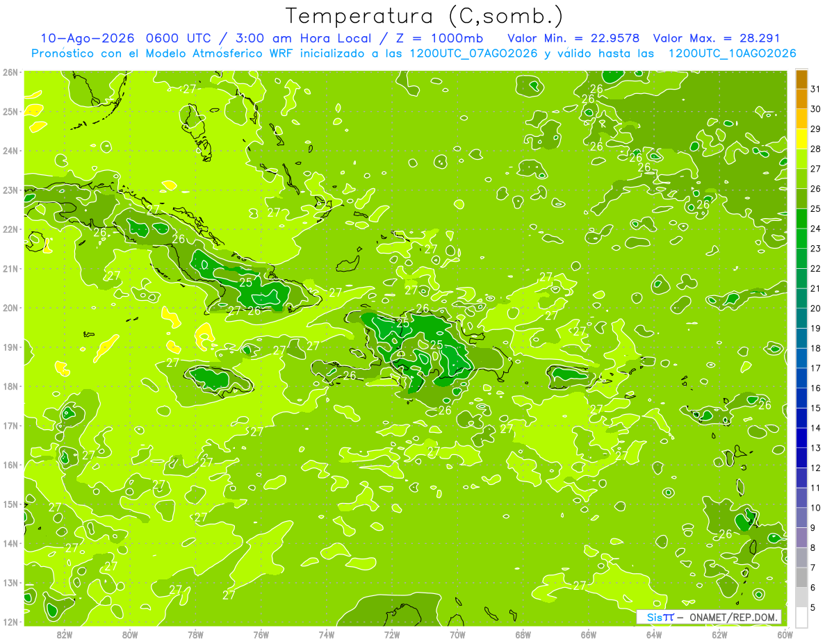Click the color bar scale label '14'
The height and width of the screenshot is (644, 834).
tap(816, 428)
